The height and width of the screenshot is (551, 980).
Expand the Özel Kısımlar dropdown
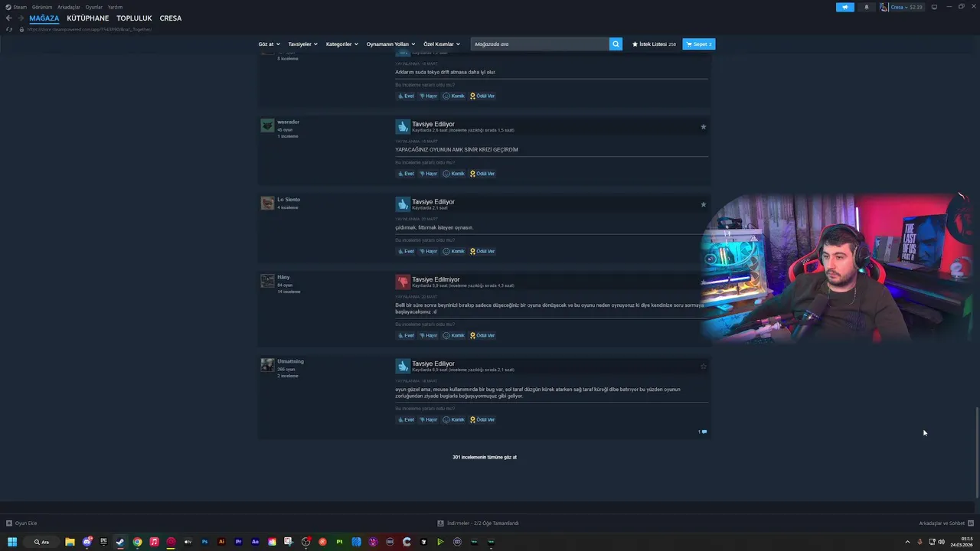click(442, 44)
